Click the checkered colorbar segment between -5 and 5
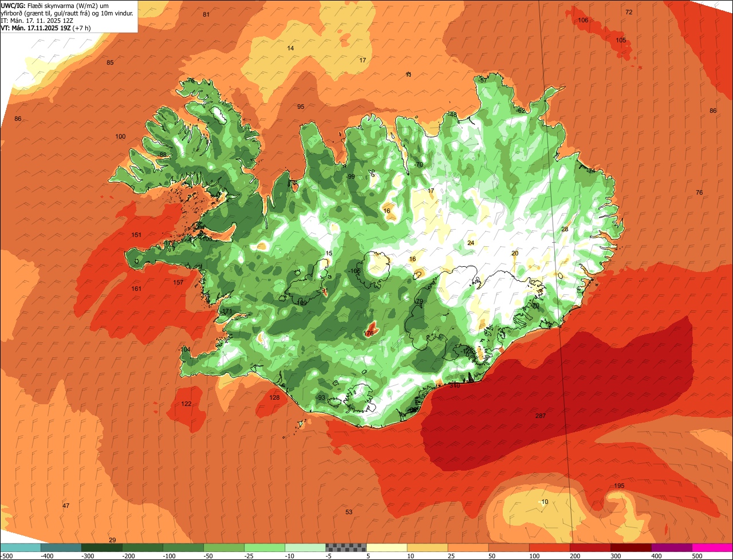 pyautogui.click(x=346, y=547)
